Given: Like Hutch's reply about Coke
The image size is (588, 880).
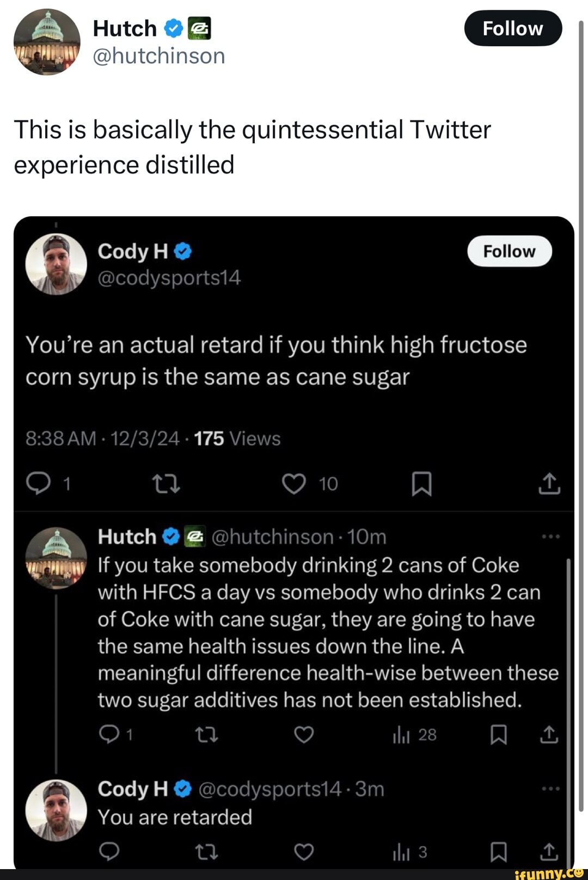Looking at the screenshot, I should tap(304, 735).
